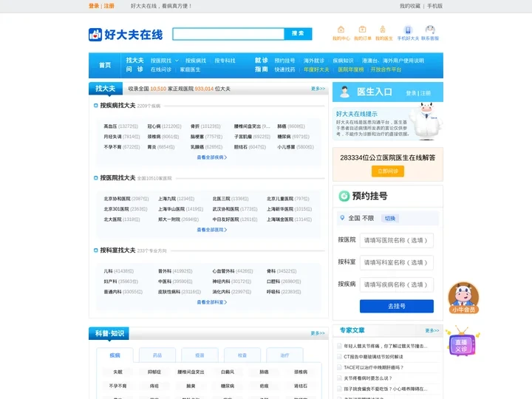Click document icon beside TACE article
The image size is (532, 399).
tap(339, 367)
